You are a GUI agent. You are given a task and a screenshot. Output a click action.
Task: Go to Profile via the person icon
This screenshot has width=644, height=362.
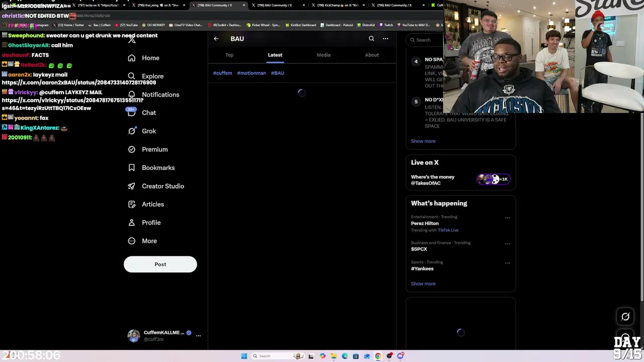(131, 223)
